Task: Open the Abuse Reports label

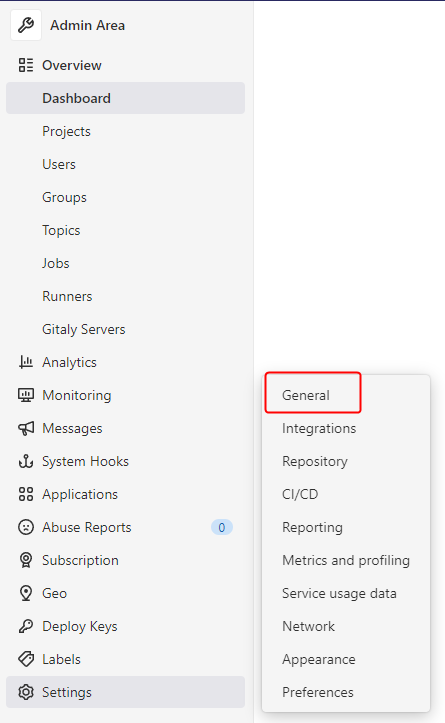Action: (87, 527)
